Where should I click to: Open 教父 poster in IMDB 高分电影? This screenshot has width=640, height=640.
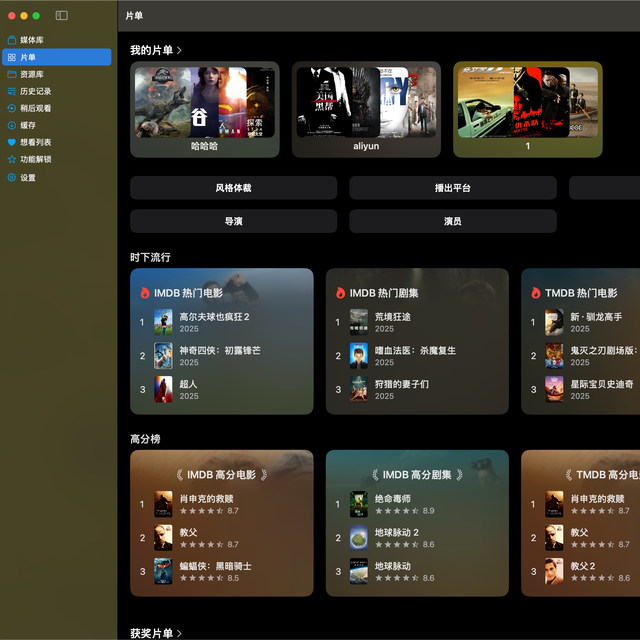(163, 538)
